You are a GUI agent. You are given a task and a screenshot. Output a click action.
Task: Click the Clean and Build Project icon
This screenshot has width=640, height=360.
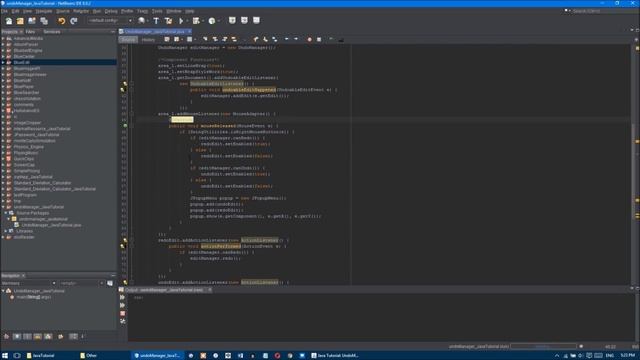(168, 21)
